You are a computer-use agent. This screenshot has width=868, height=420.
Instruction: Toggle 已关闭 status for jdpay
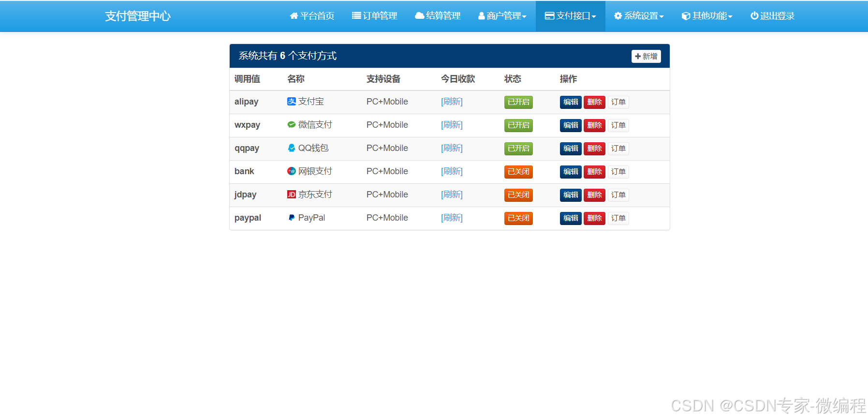point(518,195)
